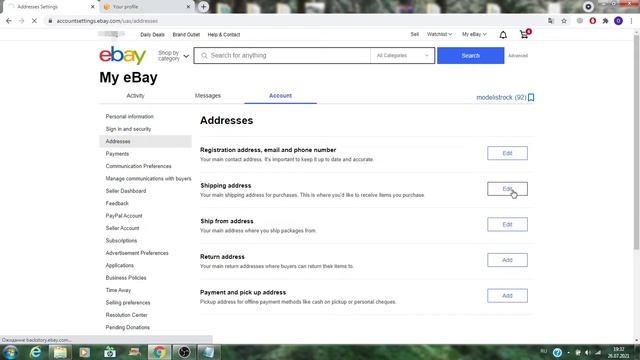Open the Windows Start button
The image size is (640, 360).
pyautogui.click(x=10, y=352)
